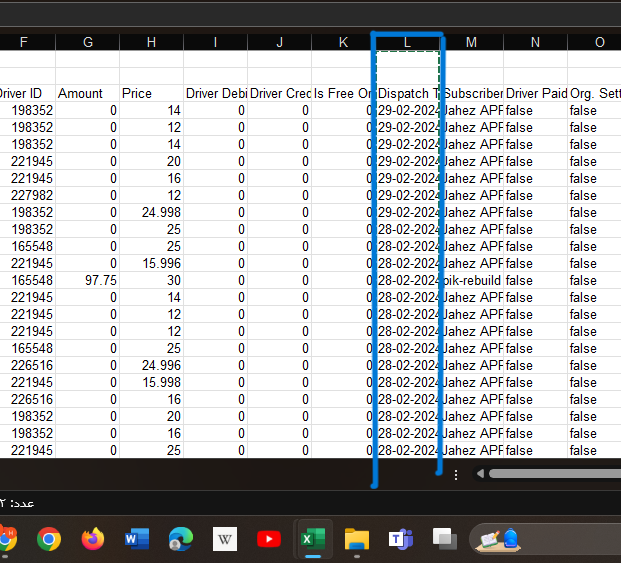Open the Wikipedia app icon
Image resolution: width=621 pixels, height=563 pixels.
[225, 539]
